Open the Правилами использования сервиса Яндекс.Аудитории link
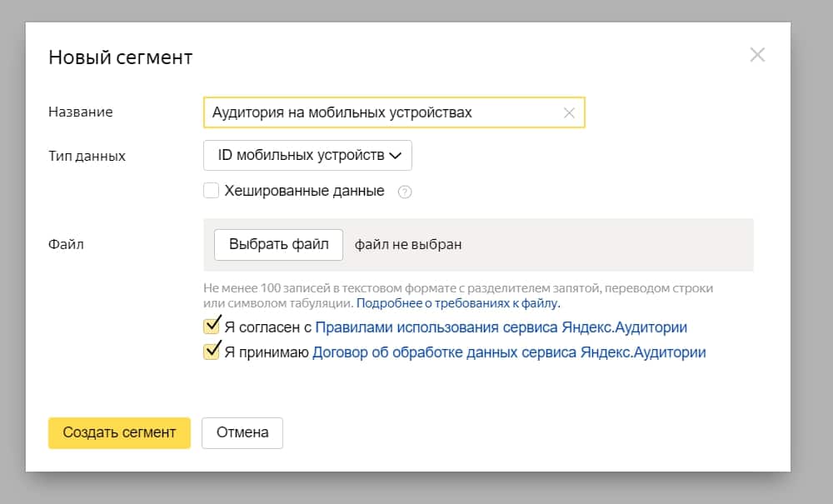The height and width of the screenshot is (504, 833). (500, 327)
